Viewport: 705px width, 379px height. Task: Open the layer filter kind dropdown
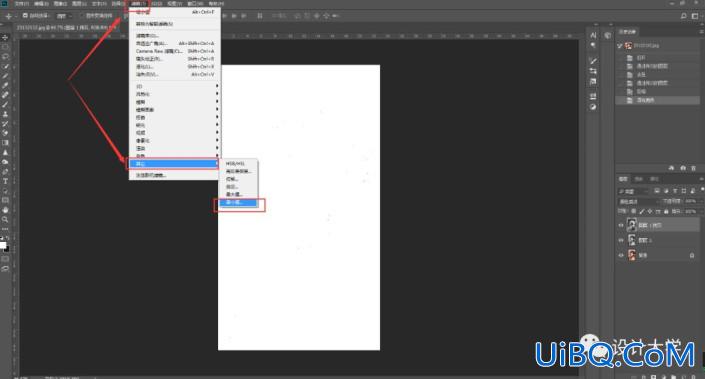[633, 192]
